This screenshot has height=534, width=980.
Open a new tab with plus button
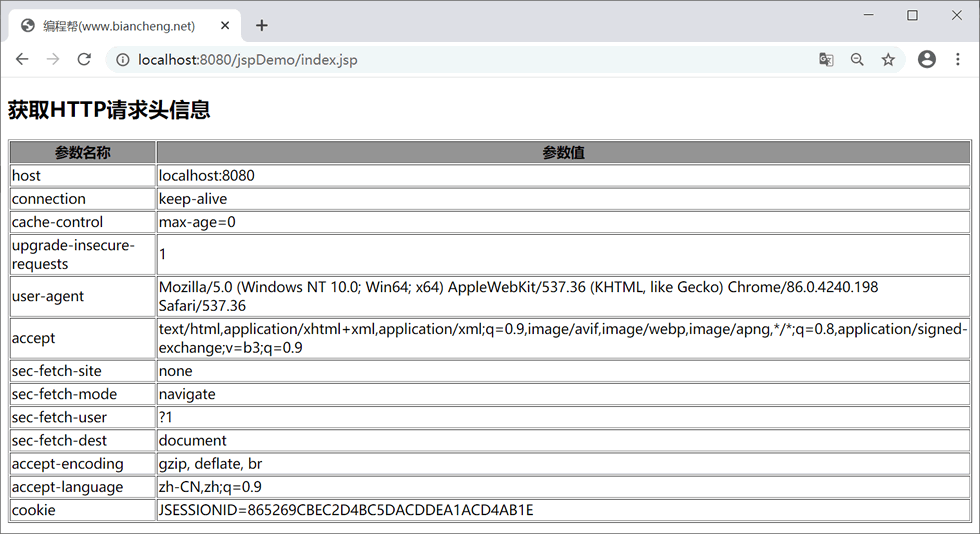tap(262, 25)
